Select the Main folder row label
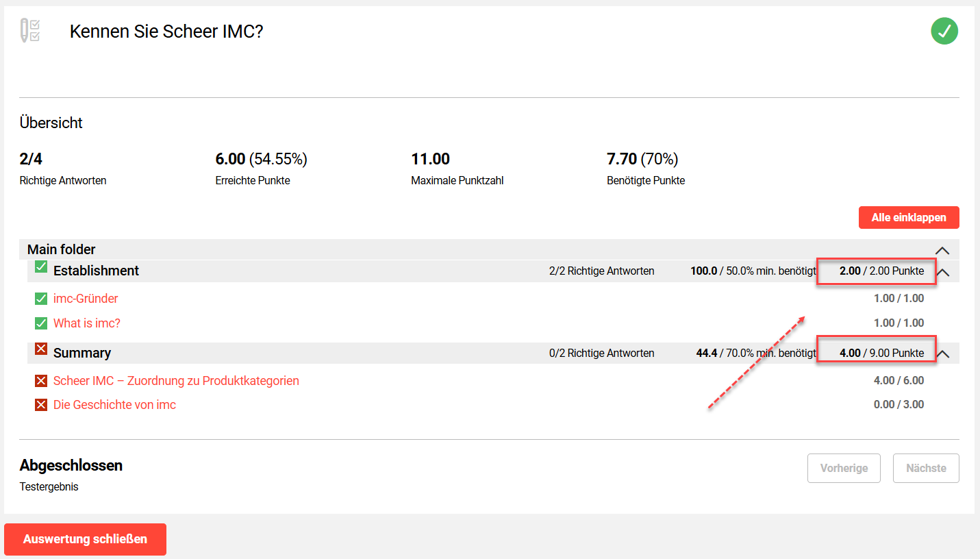 pos(62,249)
